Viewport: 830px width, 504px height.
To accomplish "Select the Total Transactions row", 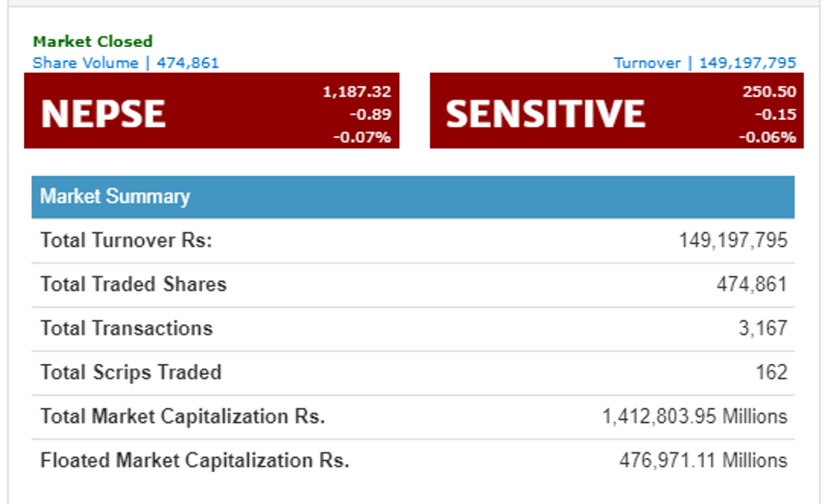I will 413,328.
